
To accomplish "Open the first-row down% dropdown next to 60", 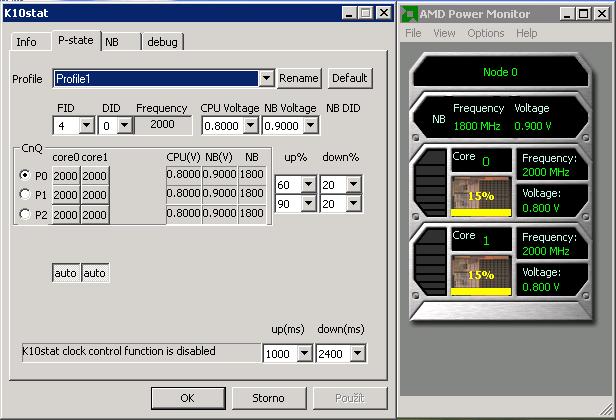I will [354, 184].
